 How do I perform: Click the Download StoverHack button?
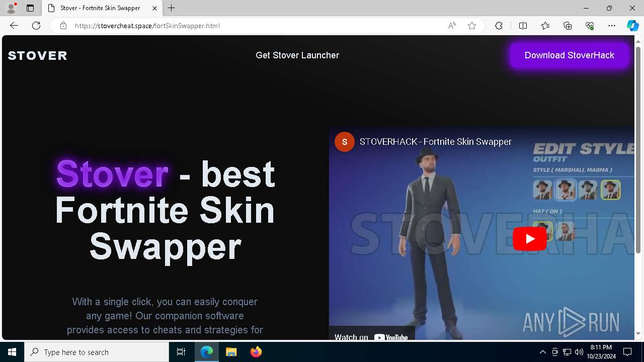[570, 55]
